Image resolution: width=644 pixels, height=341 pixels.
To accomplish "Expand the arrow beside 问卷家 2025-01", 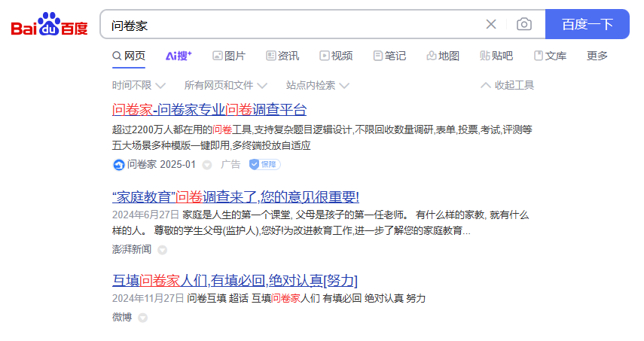I will coord(207,165).
